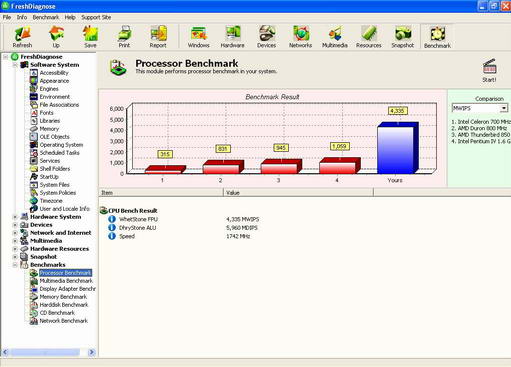Select Services in the tree
The width and height of the screenshot is (511, 367).
coord(50,161)
